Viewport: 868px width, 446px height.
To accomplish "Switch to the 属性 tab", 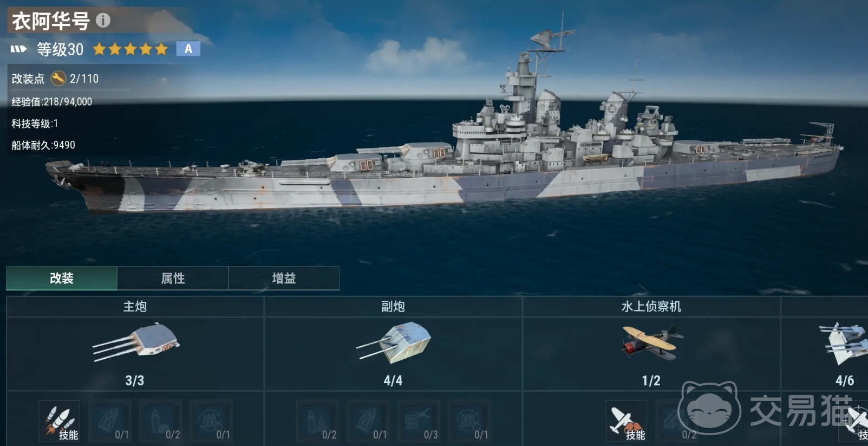I will pos(173,278).
